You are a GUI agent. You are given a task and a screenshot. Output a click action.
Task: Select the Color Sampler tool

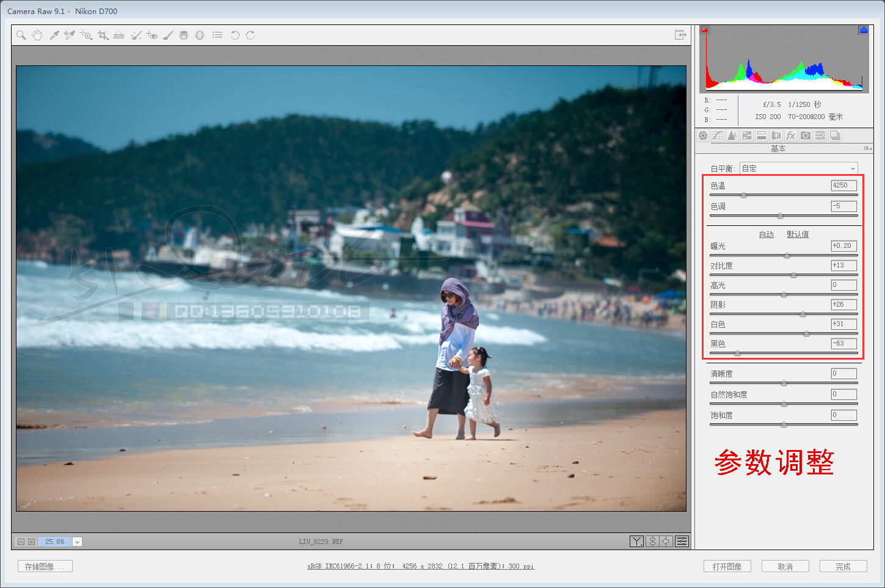coord(69,35)
